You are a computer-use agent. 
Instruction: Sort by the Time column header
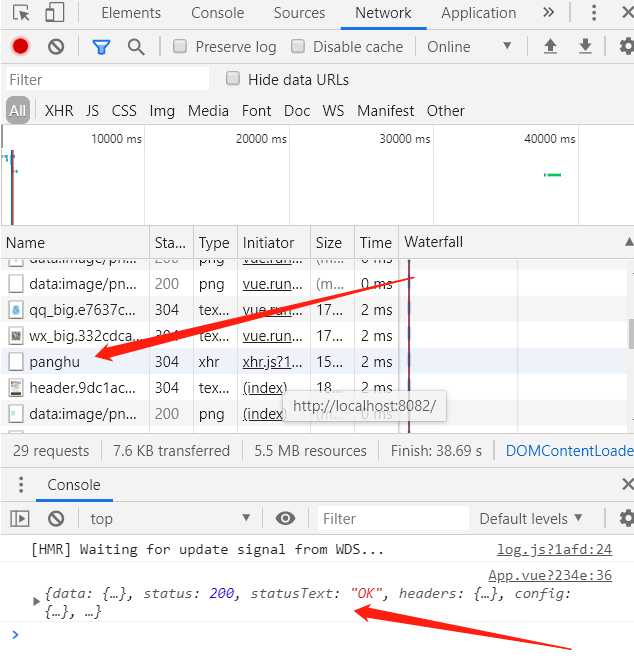pyautogui.click(x=376, y=242)
